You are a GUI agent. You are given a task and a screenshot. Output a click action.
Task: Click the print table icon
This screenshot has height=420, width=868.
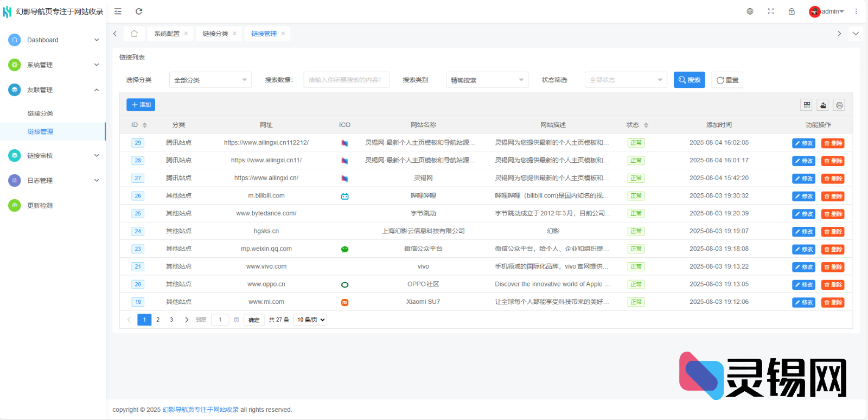click(839, 105)
